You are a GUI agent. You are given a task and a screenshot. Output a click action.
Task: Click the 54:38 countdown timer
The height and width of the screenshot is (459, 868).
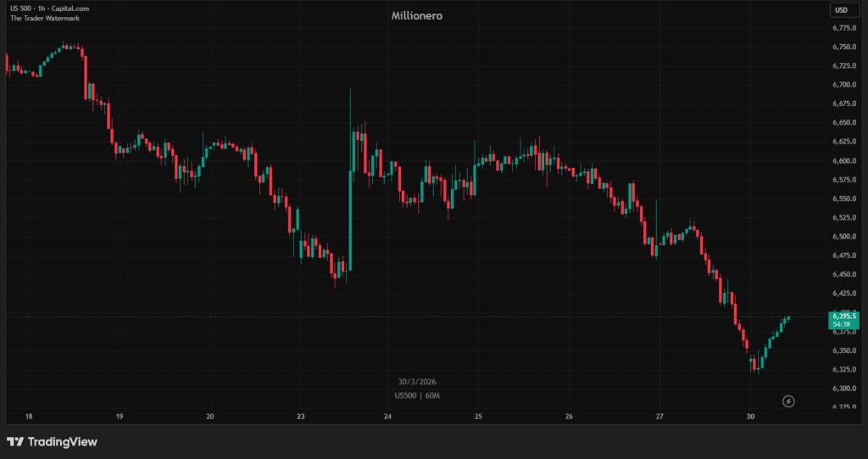pos(842,324)
